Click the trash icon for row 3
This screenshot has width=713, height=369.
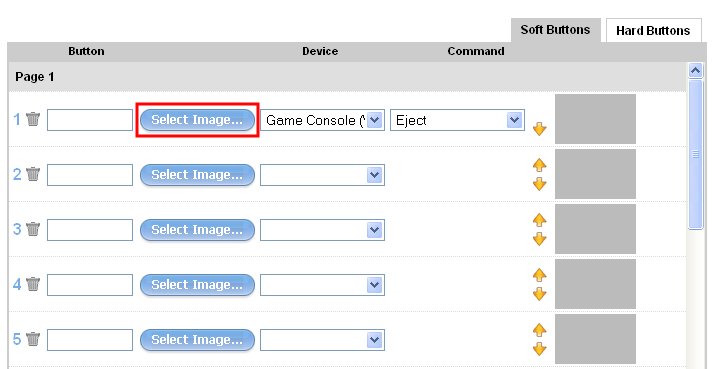pyautogui.click(x=33, y=229)
